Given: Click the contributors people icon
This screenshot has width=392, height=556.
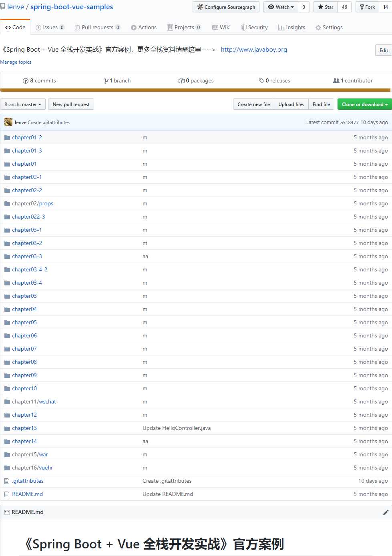Looking at the screenshot, I should (x=336, y=80).
